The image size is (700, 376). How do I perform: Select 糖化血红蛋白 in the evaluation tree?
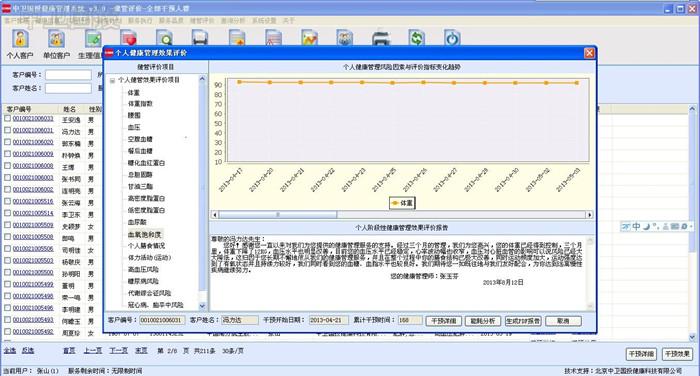[x=146, y=163]
